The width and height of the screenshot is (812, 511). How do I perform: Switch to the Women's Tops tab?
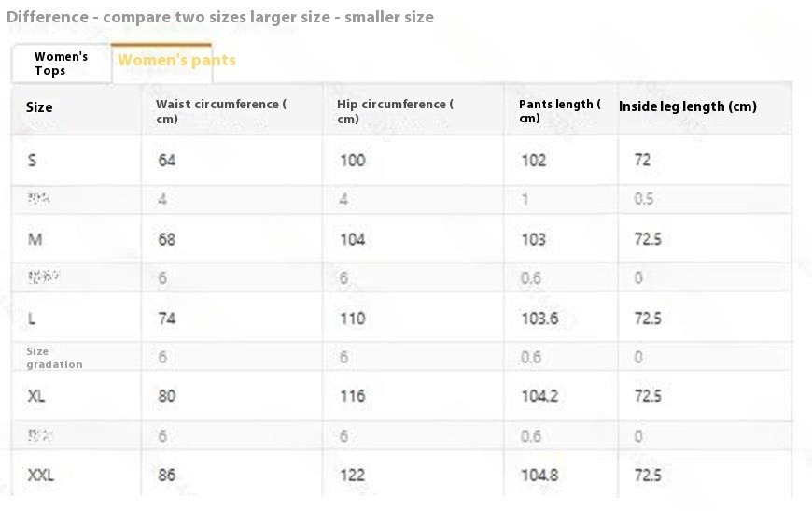pyautogui.click(x=61, y=64)
